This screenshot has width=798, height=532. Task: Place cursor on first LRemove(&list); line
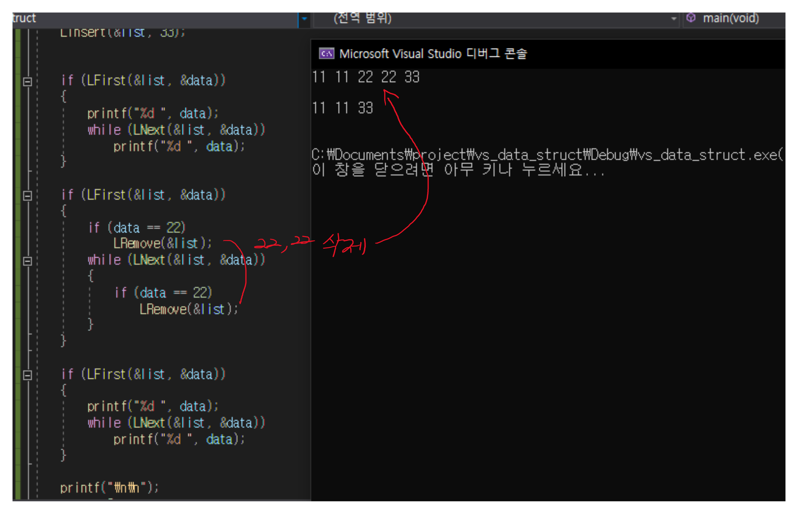[x=162, y=243]
